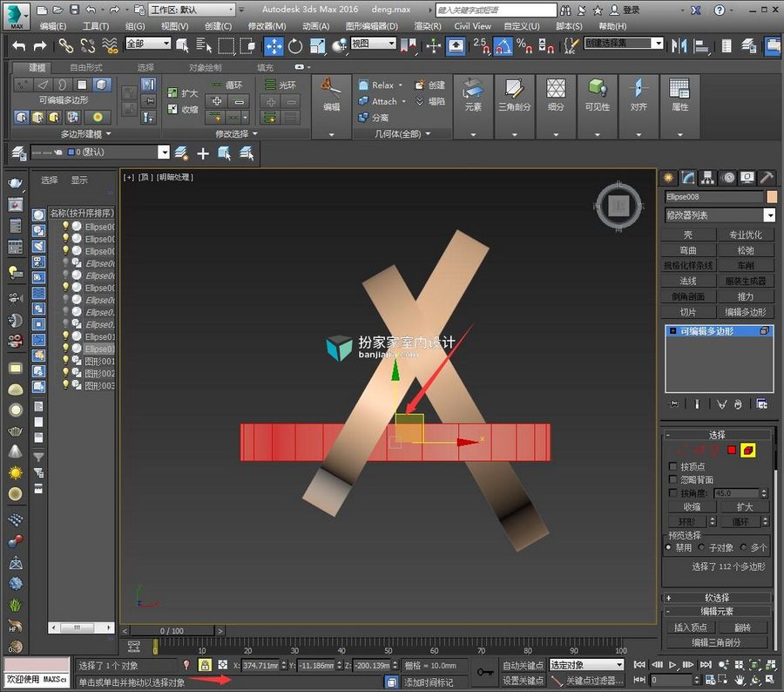Open the key filter 选定对象 dropdown

(x=586, y=664)
